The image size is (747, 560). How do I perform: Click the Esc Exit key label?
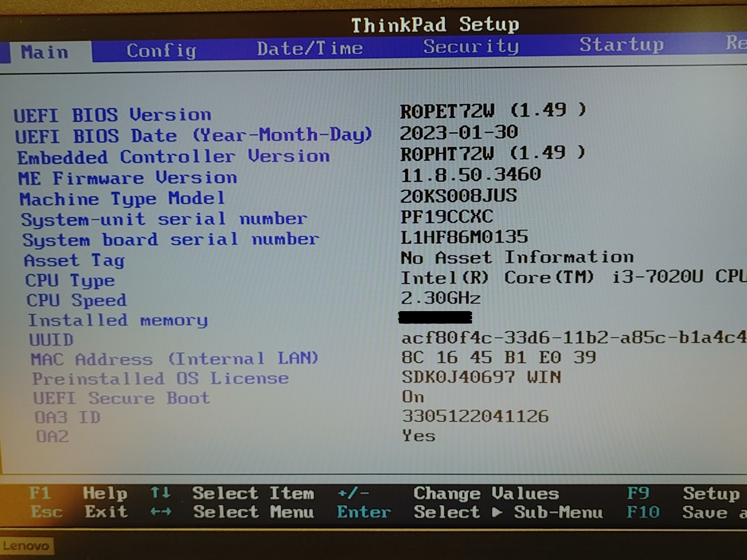point(46,512)
